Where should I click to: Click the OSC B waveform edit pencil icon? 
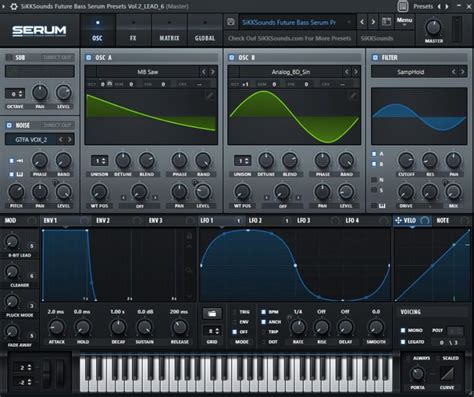pos(353,96)
